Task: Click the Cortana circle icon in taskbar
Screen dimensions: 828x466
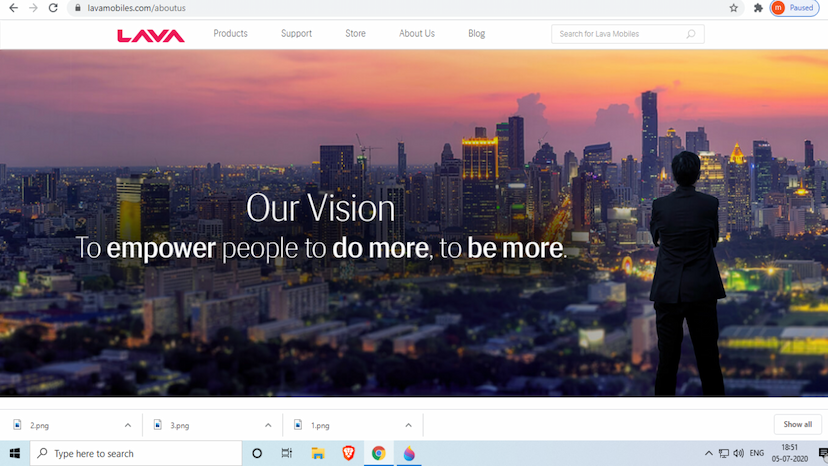Action: click(257, 453)
